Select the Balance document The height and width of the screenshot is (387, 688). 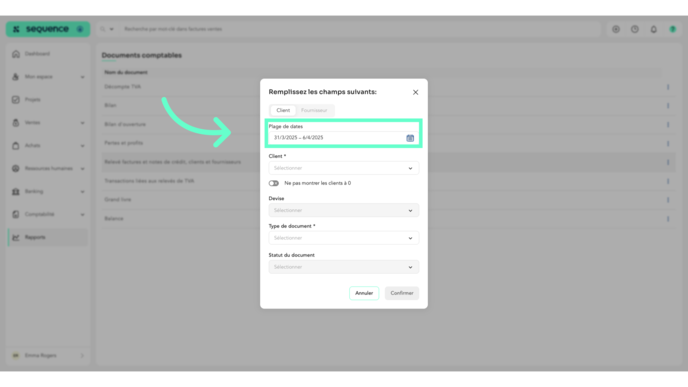(x=114, y=219)
